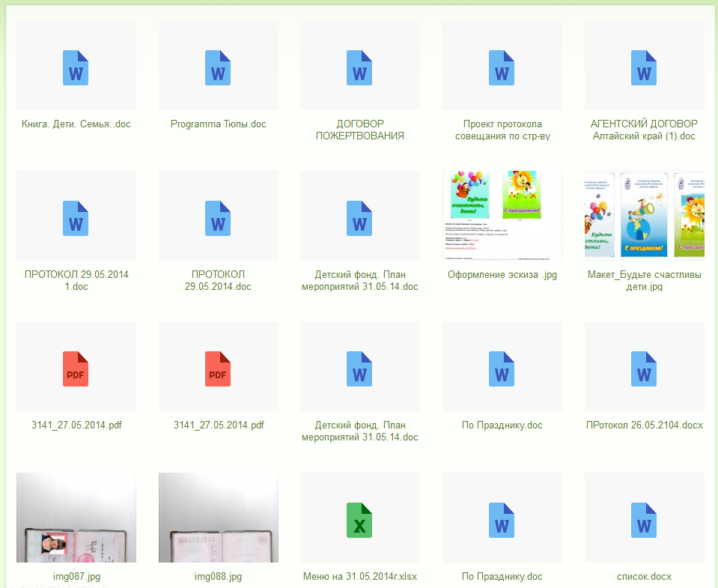Select Word icon of ПРОТОКОЛ 29.05.2014 1.doc
The width and height of the screenshot is (718, 588).
pos(76,219)
